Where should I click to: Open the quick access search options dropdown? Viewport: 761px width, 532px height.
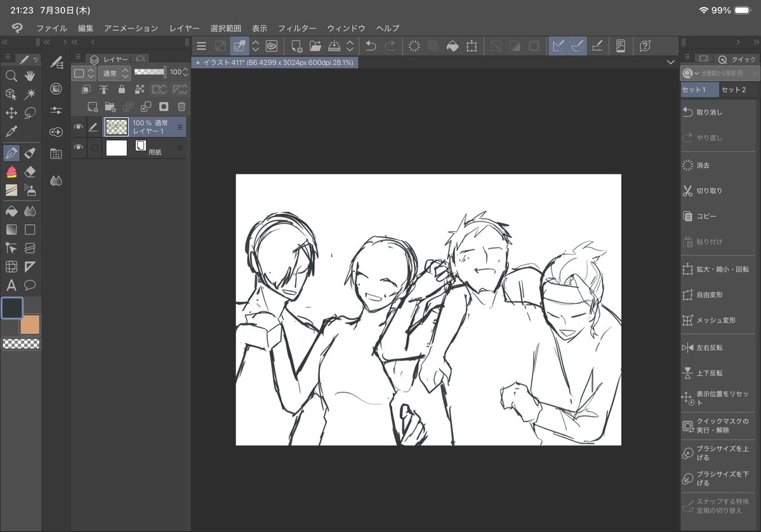pos(690,73)
